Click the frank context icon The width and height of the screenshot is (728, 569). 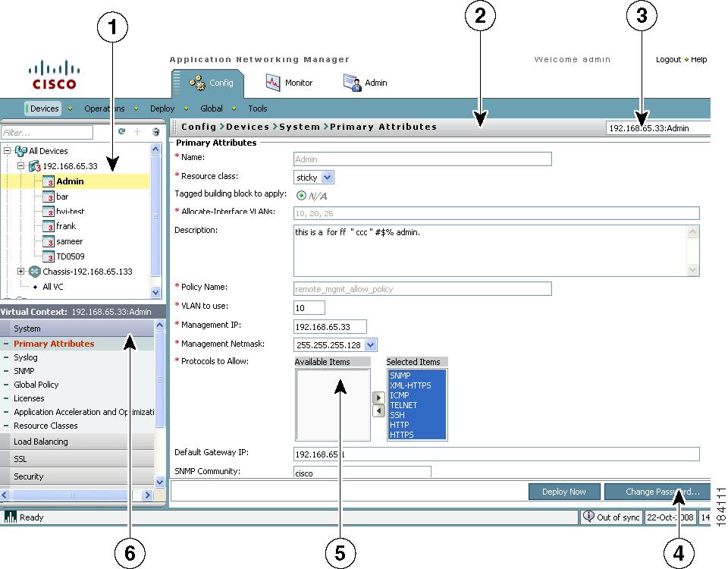(49, 226)
